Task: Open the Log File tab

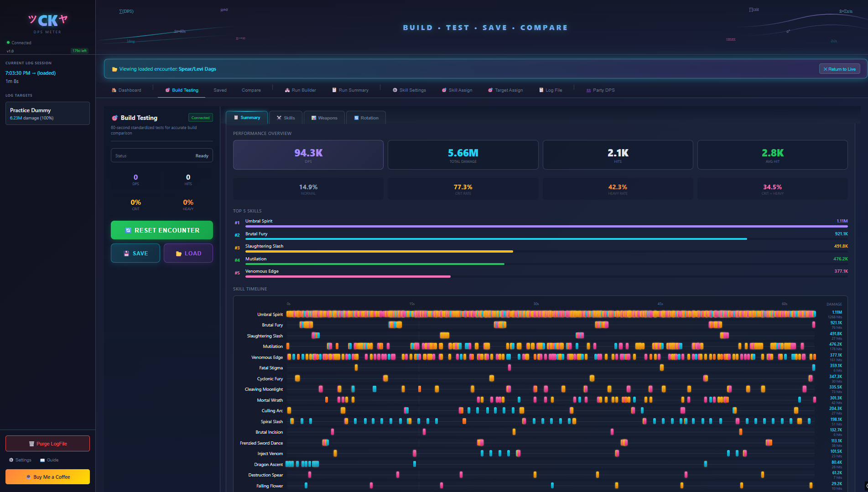Action: (x=551, y=90)
